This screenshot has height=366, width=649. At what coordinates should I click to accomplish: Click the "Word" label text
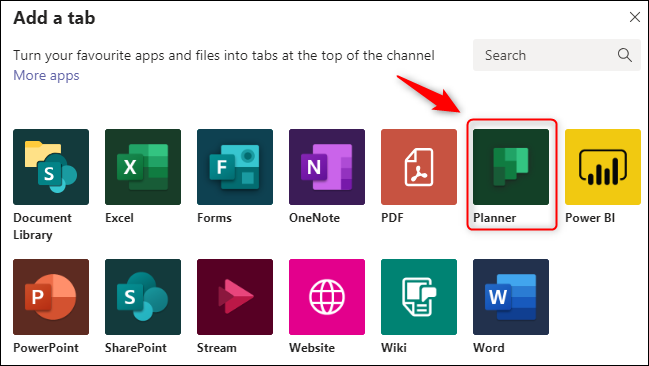click(x=489, y=348)
